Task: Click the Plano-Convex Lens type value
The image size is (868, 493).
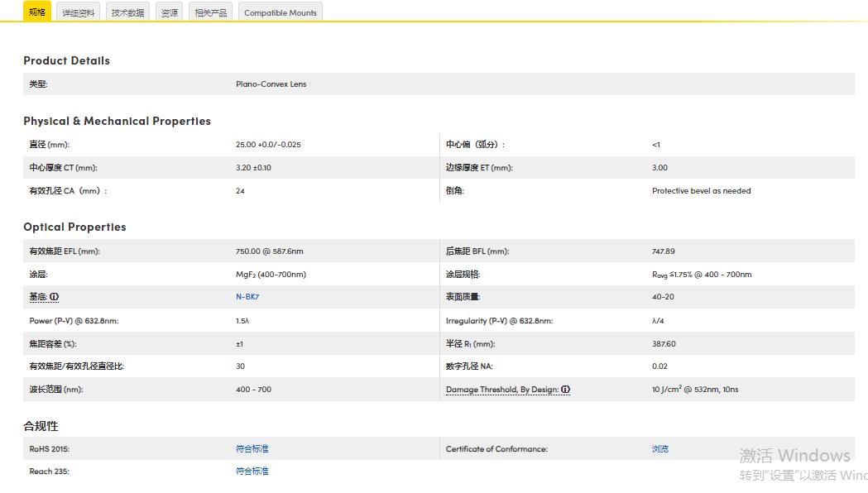Action: click(271, 84)
